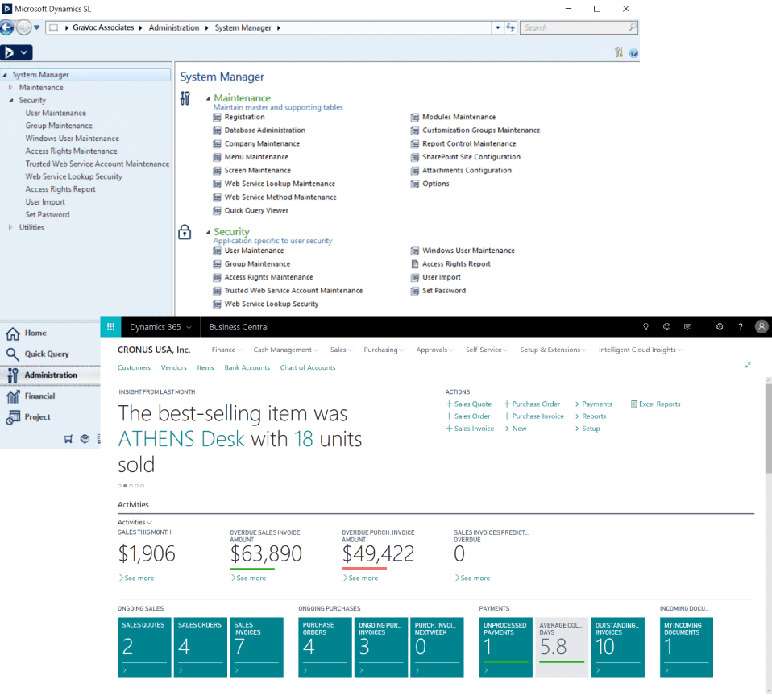
Task: Open the Chart of Accounts link
Action: [308, 367]
